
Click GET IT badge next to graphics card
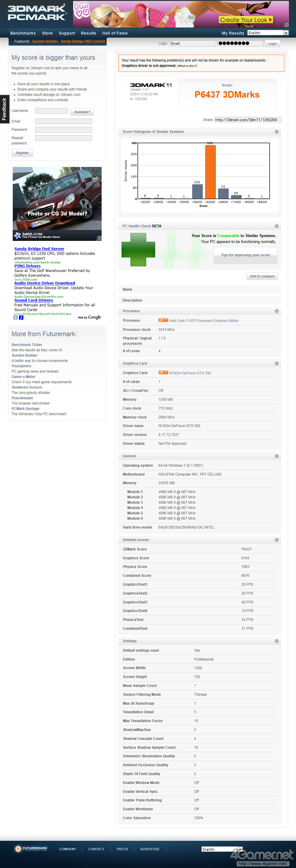click(163, 373)
